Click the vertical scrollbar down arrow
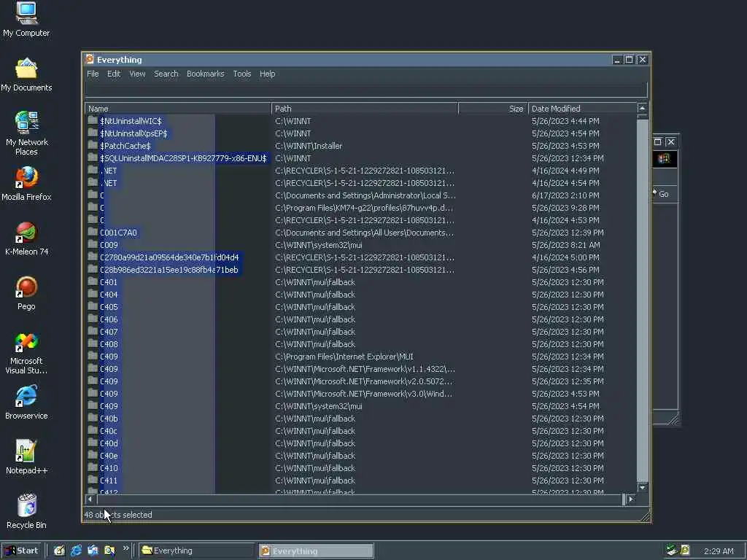Image resolution: width=747 pixels, height=560 pixels. coord(642,488)
